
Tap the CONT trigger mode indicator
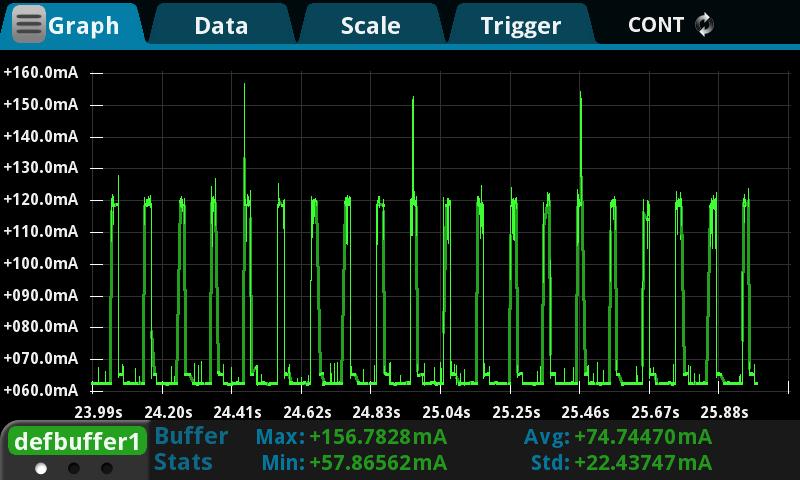tap(656, 25)
